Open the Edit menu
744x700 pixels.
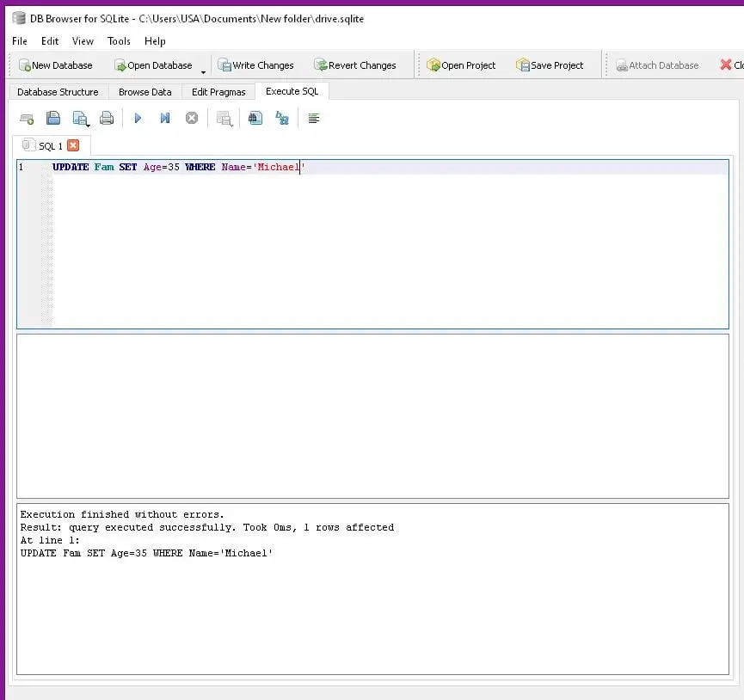coord(50,41)
